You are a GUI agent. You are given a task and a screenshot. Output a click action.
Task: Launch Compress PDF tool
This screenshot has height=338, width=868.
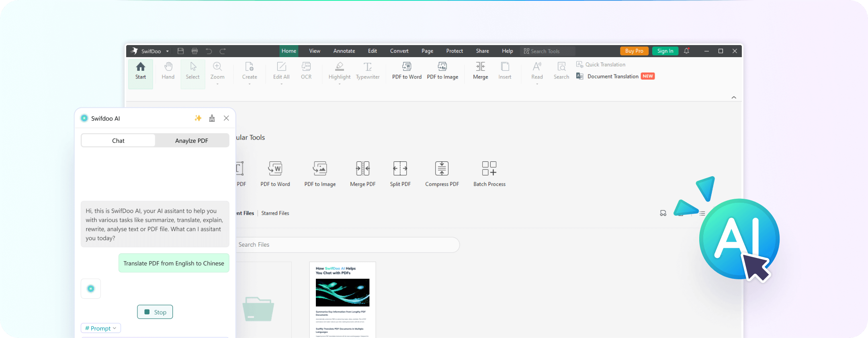[442, 174]
